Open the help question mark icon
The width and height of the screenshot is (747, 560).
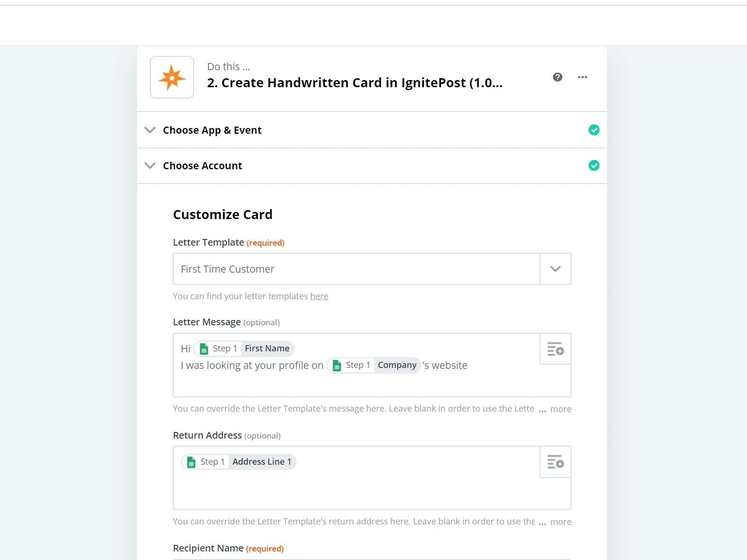point(558,77)
